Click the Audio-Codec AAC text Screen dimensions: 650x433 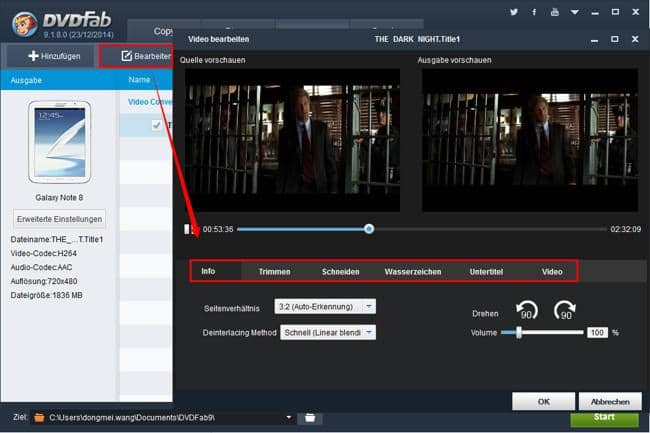41,267
